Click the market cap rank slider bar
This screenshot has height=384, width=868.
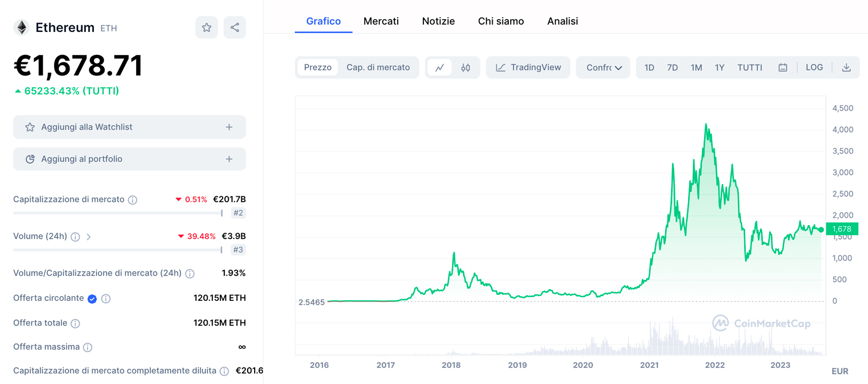click(x=117, y=213)
